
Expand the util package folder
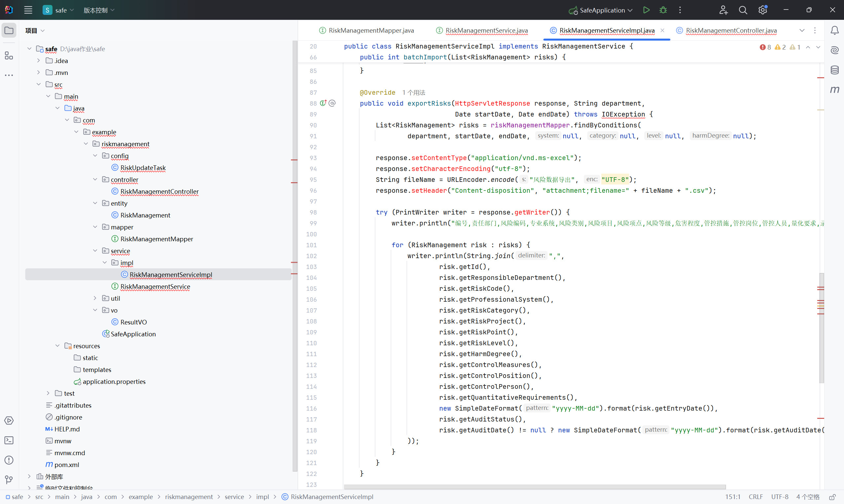95,298
